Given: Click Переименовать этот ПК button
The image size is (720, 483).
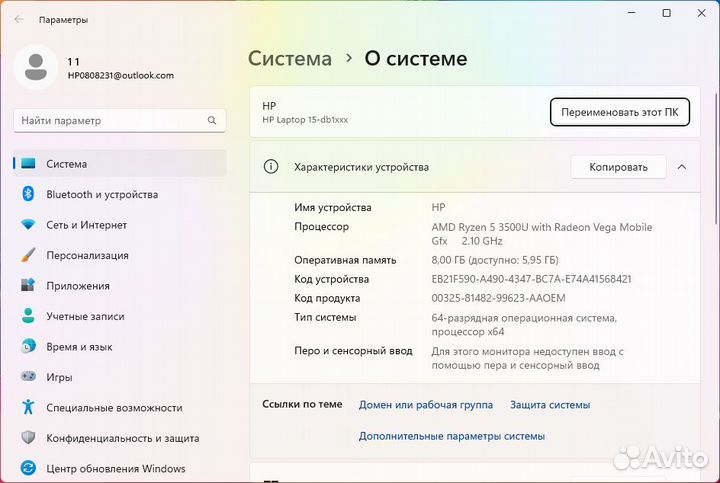Looking at the screenshot, I should tap(619, 112).
